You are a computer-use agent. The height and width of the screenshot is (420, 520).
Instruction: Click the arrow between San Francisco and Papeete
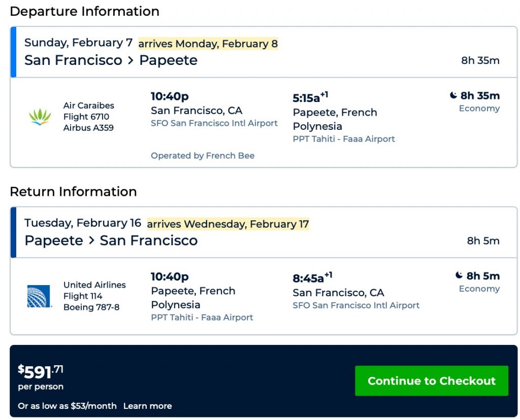pyautogui.click(x=131, y=60)
